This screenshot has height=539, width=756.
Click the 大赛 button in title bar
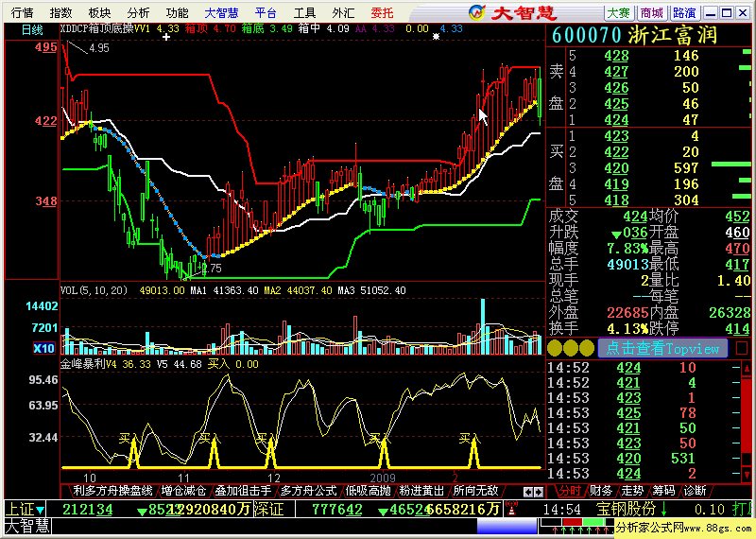(x=619, y=13)
